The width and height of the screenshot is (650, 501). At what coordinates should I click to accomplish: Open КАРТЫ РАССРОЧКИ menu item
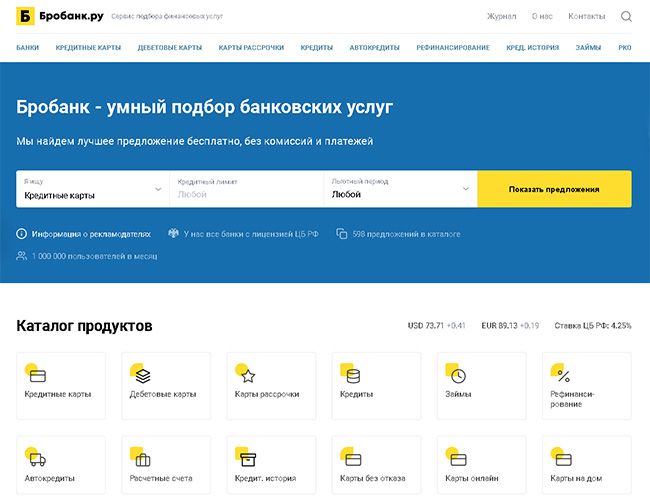pos(251,48)
